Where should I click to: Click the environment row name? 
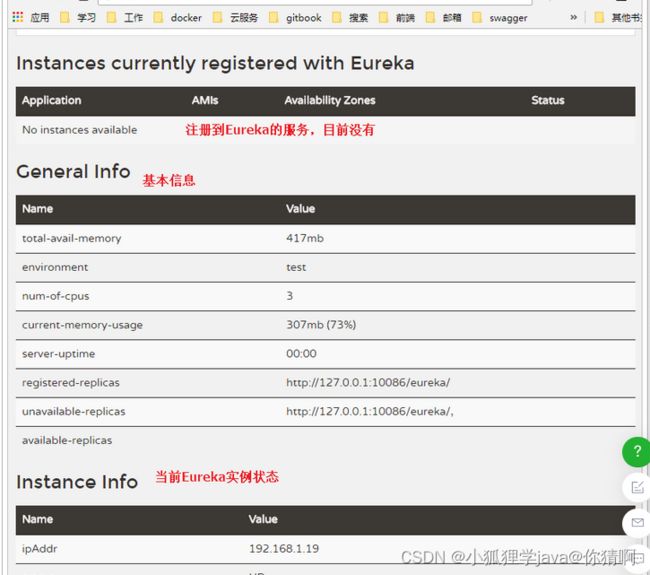(55, 267)
